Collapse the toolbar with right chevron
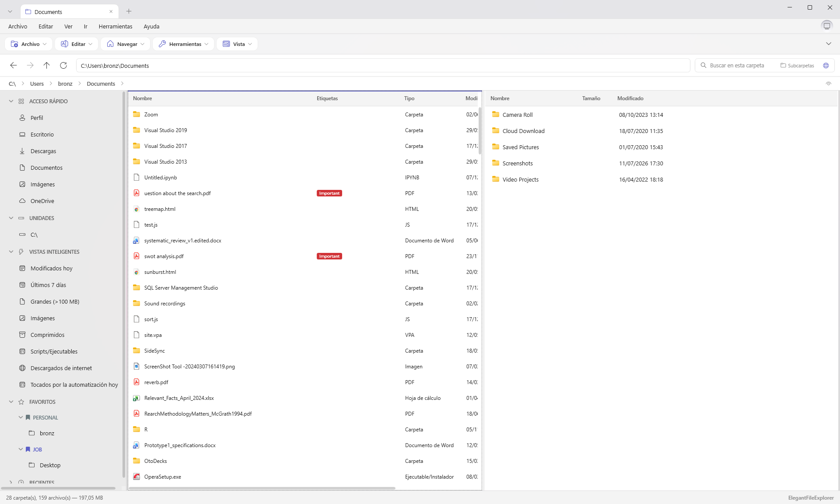The height and width of the screenshot is (504, 840). tap(828, 44)
